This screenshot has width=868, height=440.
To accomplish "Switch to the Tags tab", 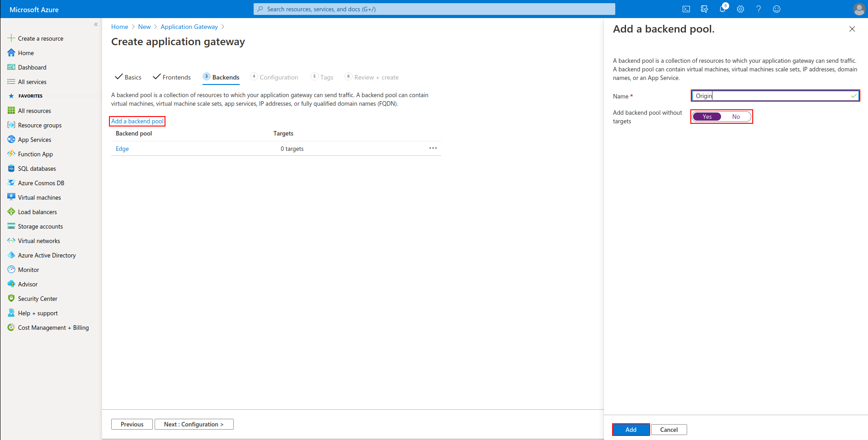I will pyautogui.click(x=322, y=77).
